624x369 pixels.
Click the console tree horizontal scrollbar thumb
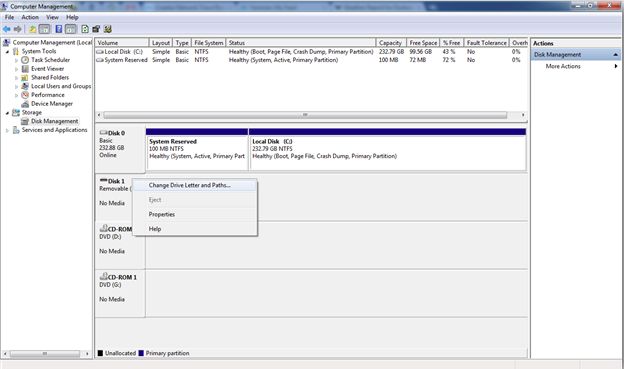(45, 353)
